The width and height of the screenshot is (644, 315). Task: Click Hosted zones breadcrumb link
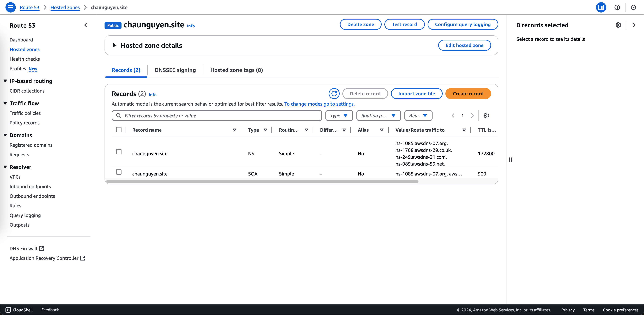point(65,7)
